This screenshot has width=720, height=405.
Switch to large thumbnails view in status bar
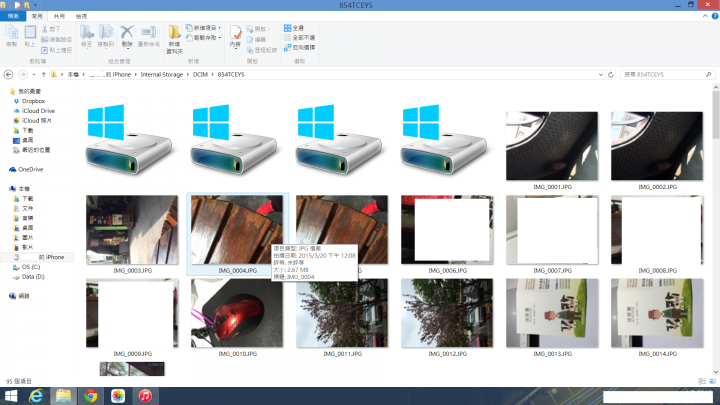713,381
